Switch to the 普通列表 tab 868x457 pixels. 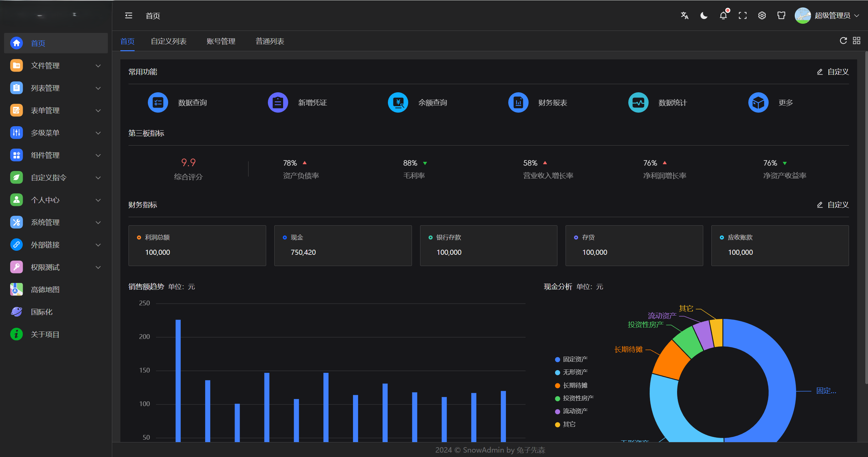270,41
